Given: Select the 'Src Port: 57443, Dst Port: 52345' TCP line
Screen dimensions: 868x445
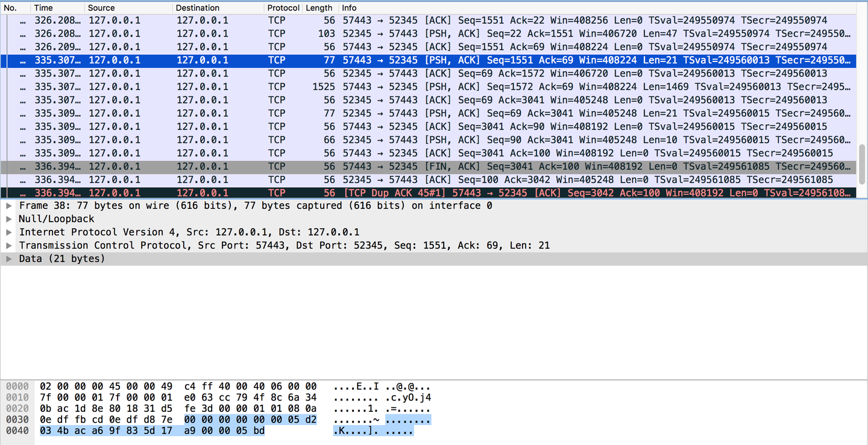Looking at the screenshot, I should (x=434, y=245).
